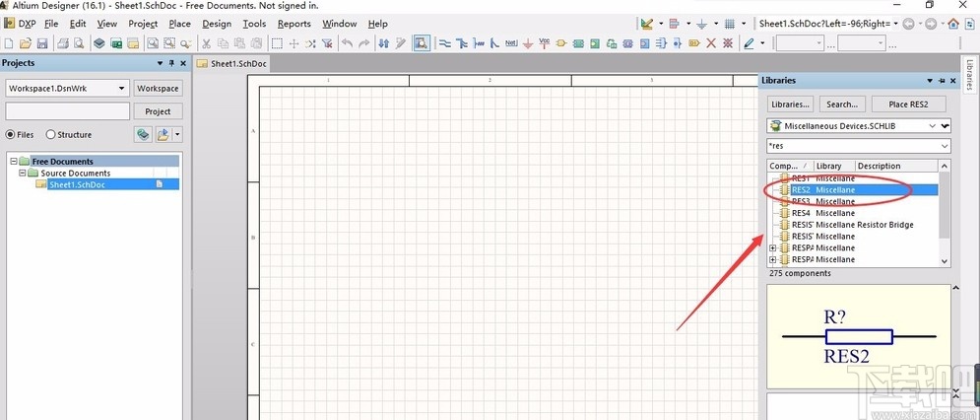Select the drawing pencil tool
This screenshot has height=420, width=980.
(x=749, y=43)
